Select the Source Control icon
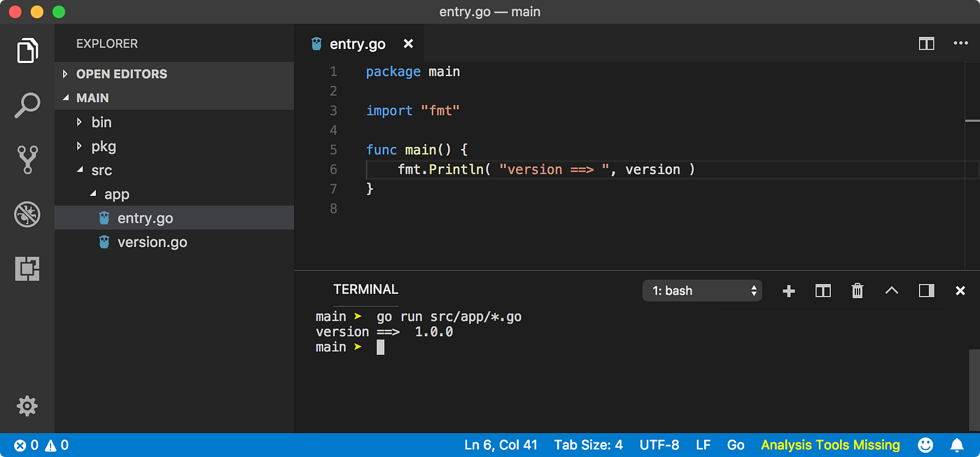The width and height of the screenshot is (980, 457). tap(27, 160)
